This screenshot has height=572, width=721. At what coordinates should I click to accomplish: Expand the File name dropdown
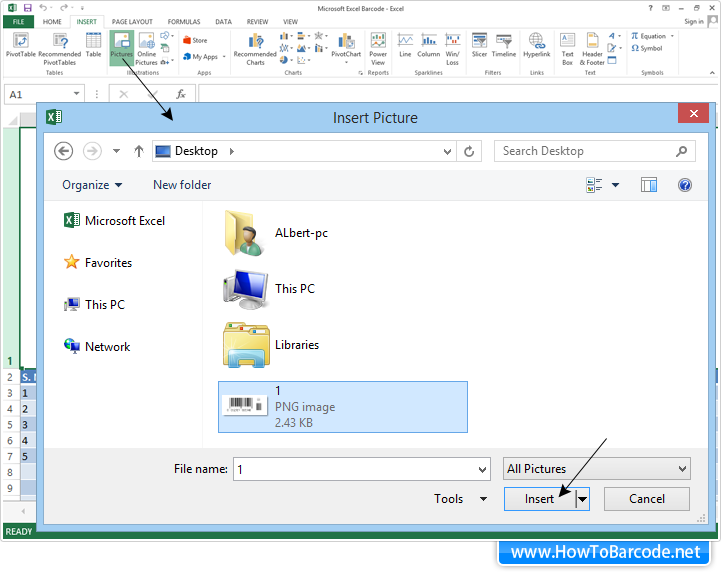click(x=482, y=469)
